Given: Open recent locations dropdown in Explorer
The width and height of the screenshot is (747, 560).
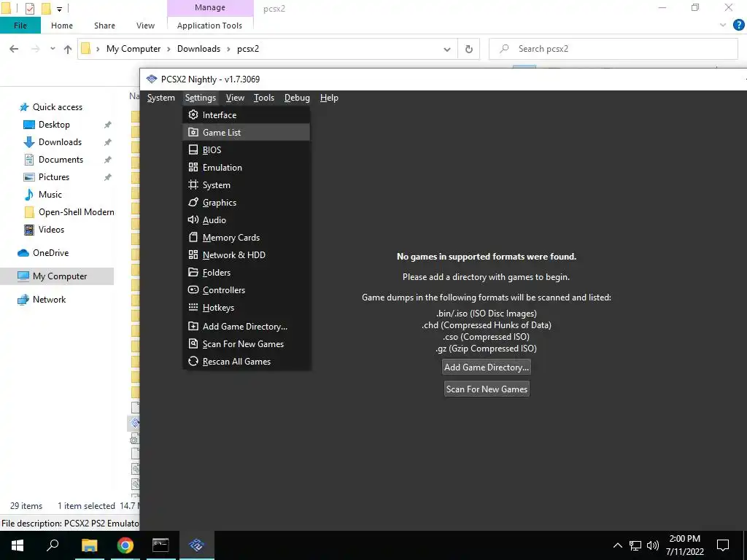Looking at the screenshot, I should pos(53,49).
